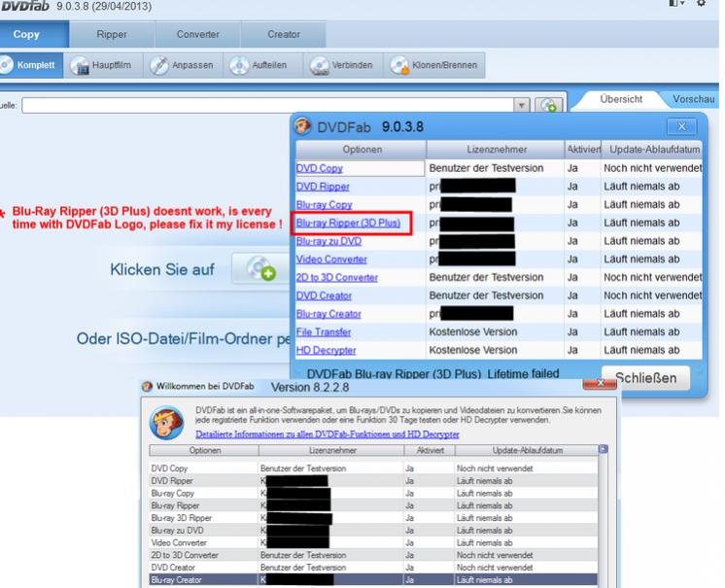Screen dimensions: 725x588
Task: Open the skin dropdown icon at top
Action: [676, 4]
